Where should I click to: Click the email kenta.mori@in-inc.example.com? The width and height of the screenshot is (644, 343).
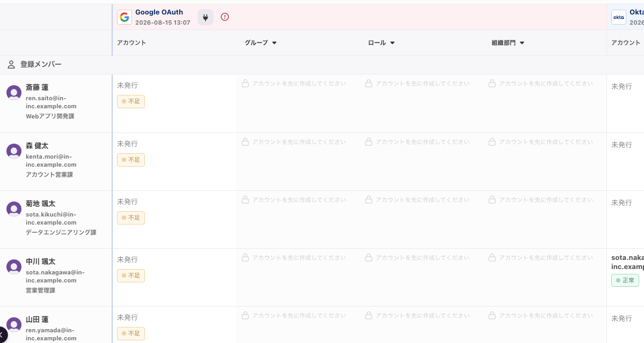click(x=51, y=161)
